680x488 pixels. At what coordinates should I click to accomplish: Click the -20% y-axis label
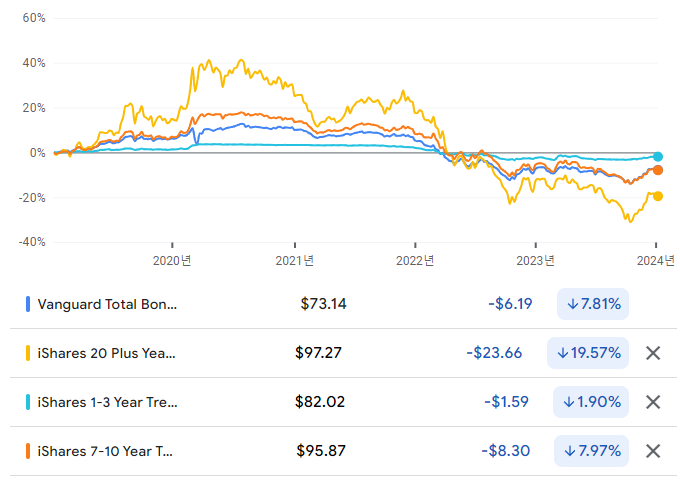32,198
